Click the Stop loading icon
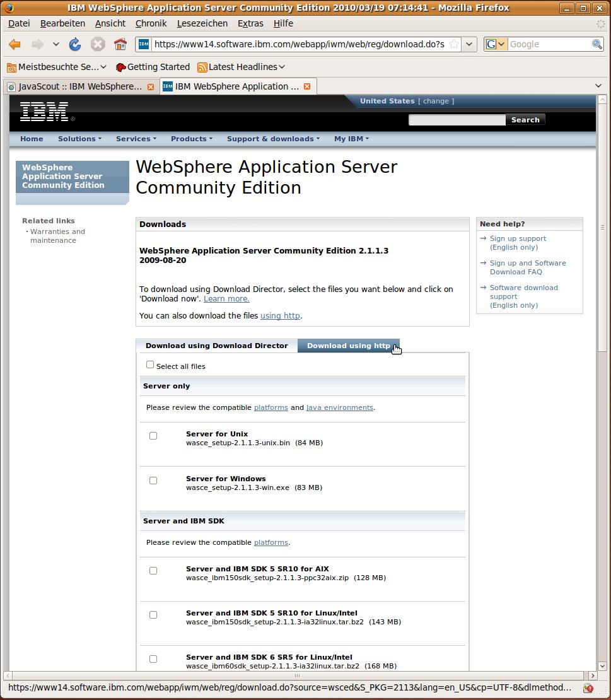 pos(98,44)
